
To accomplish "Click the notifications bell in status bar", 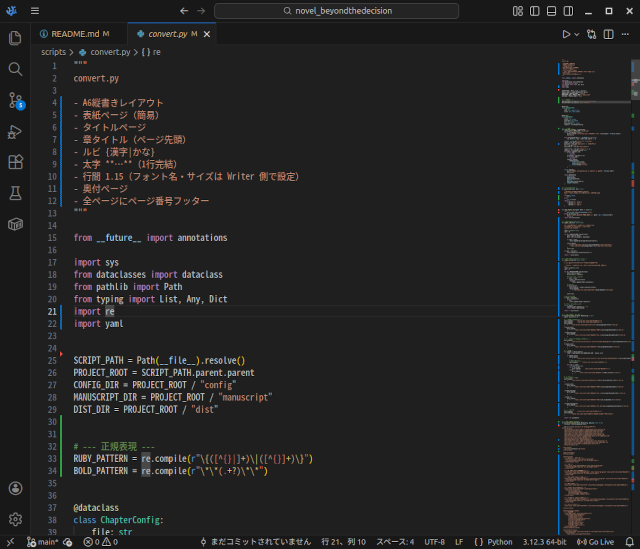I will tap(629, 542).
